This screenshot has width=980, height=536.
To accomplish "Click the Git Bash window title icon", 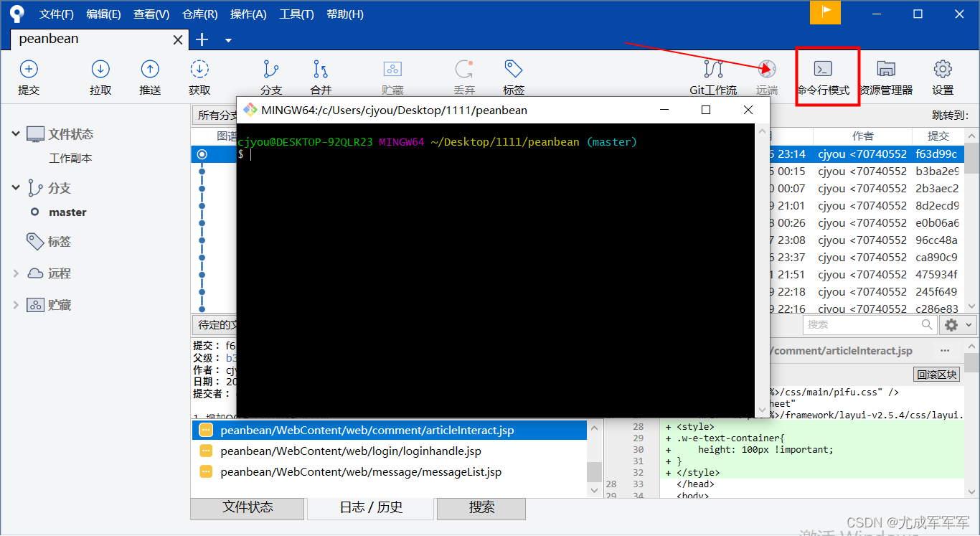I will pos(250,110).
